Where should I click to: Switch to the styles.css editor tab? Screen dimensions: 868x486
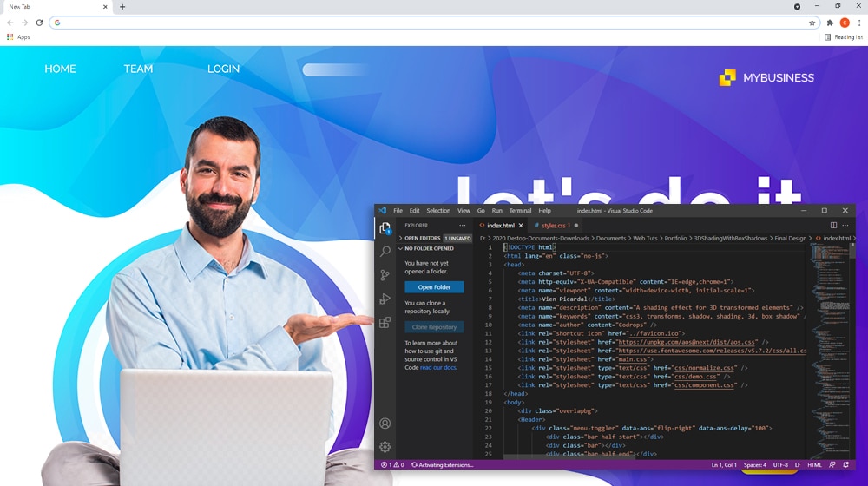[x=554, y=226]
